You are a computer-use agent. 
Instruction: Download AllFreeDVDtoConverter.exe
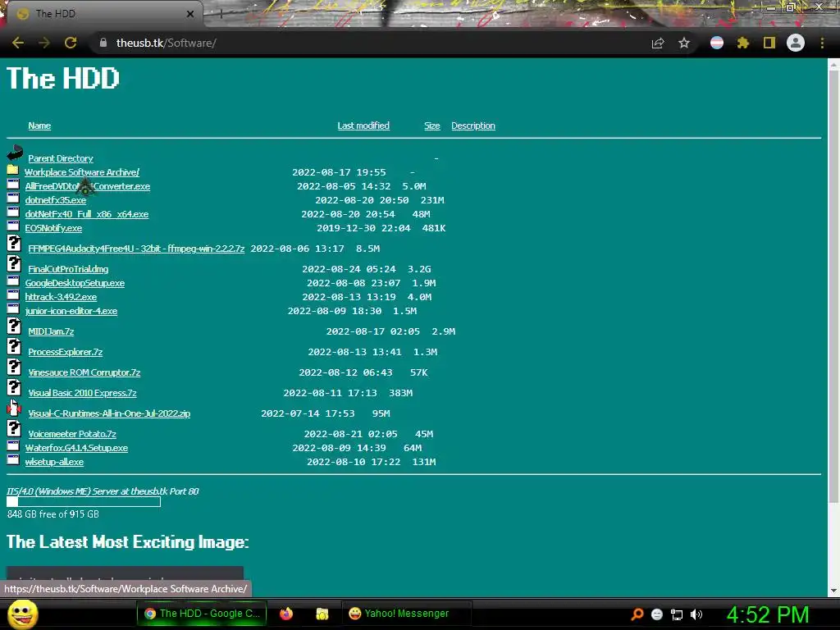click(87, 186)
